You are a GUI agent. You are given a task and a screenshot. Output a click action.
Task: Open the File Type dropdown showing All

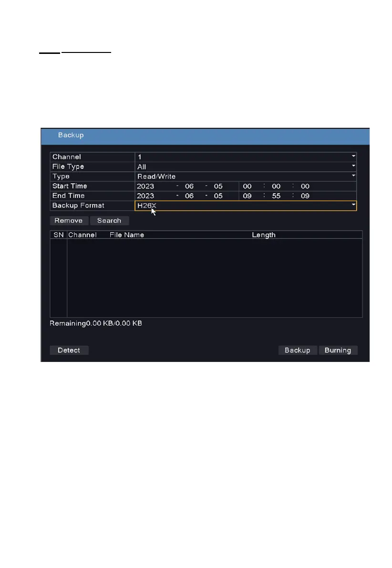(x=246, y=166)
